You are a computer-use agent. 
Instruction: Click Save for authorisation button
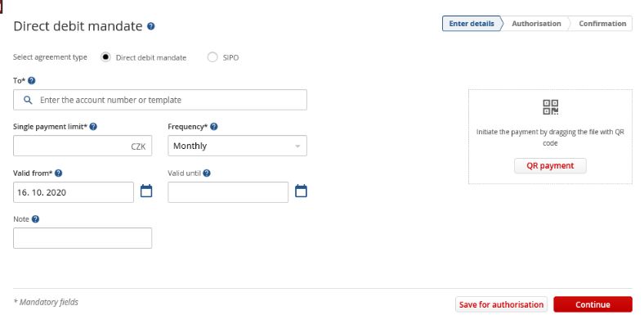pos(501,304)
